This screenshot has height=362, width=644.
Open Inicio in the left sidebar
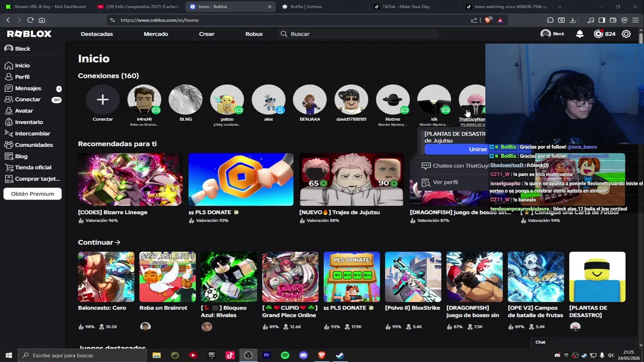(x=17, y=65)
